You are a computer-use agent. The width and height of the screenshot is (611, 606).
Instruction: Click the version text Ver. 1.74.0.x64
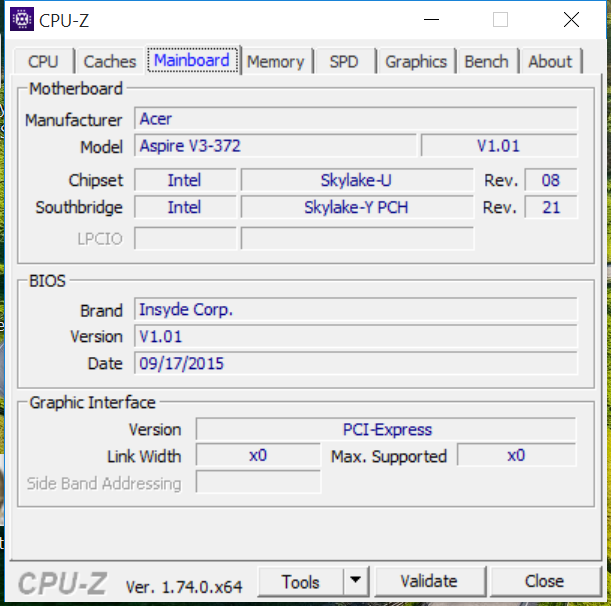[184, 587]
